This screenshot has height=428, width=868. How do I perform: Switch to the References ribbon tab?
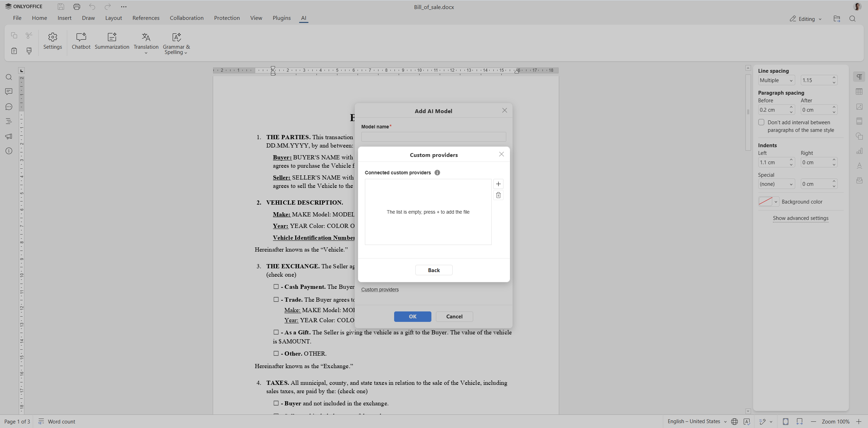pyautogui.click(x=146, y=18)
